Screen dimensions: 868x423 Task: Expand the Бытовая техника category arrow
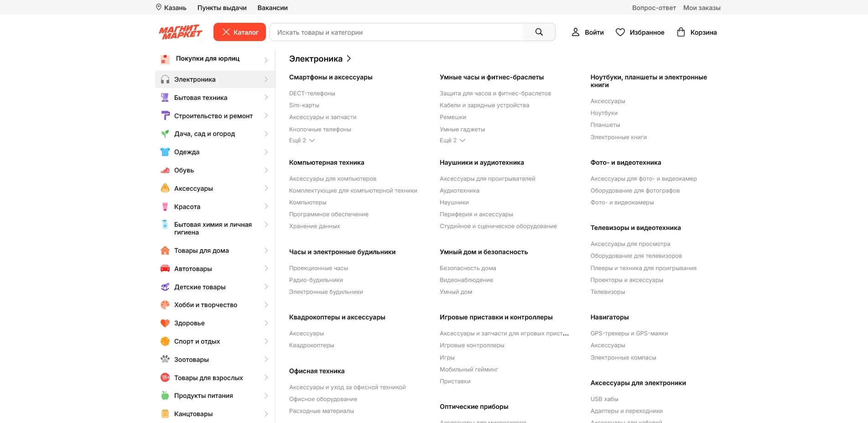pyautogui.click(x=266, y=98)
